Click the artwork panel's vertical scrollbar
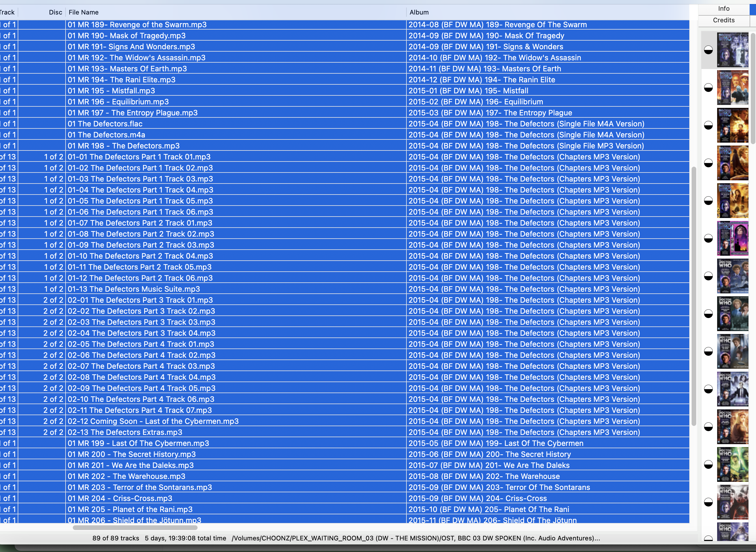The image size is (756, 552). [753, 88]
